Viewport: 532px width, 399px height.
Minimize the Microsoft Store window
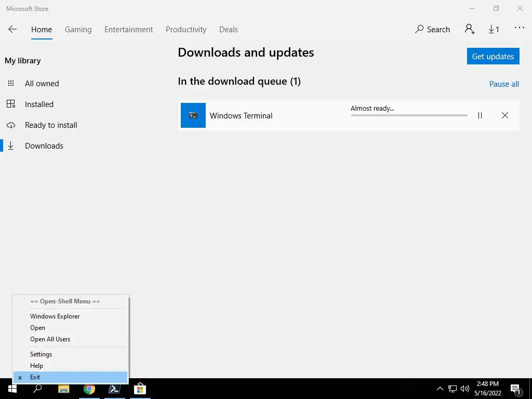pyautogui.click(x=472, y=8)
